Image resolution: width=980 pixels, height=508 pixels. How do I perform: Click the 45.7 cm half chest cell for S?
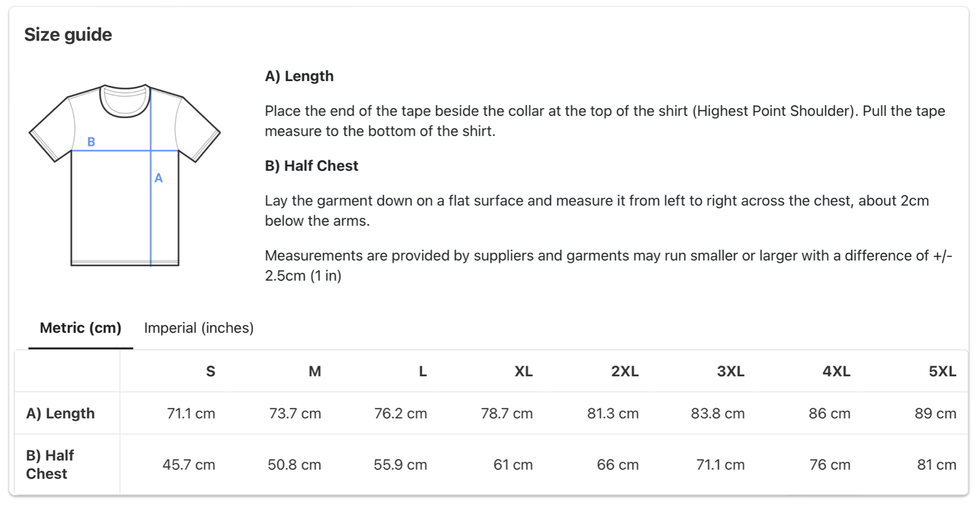(189, 465)
